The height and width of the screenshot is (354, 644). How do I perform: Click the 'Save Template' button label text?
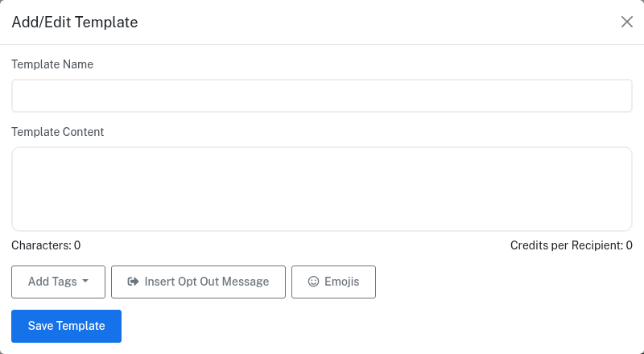tap(66, 326)
